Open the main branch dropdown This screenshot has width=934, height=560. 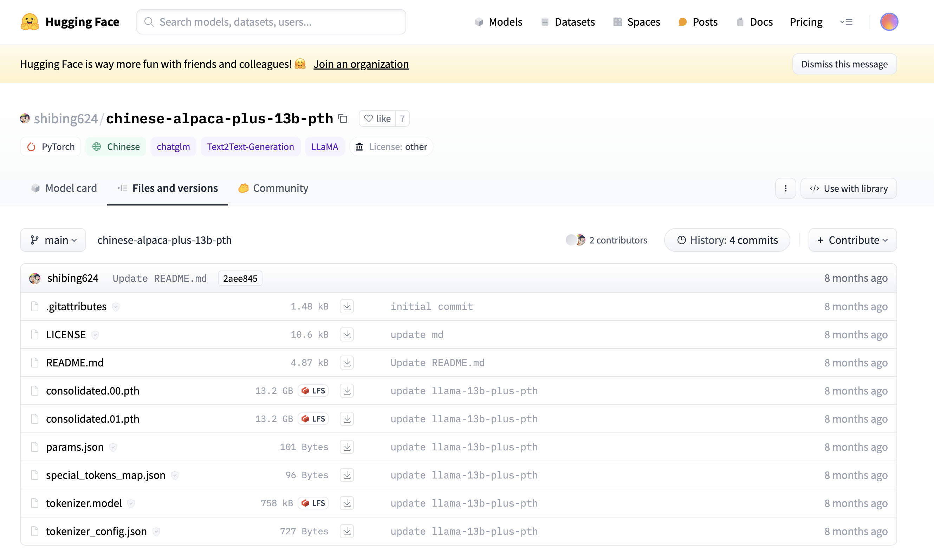[53, 240]
